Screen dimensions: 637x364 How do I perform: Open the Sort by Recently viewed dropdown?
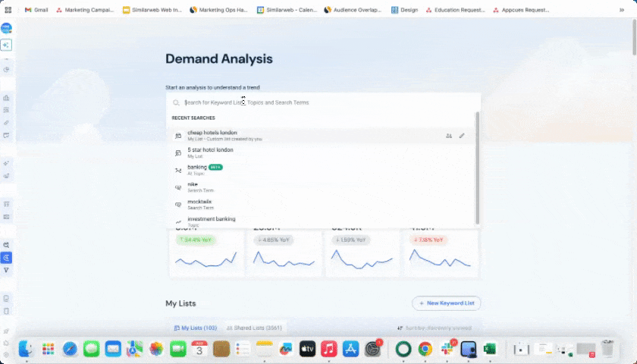pyautogui.click(x=435, y=328)
